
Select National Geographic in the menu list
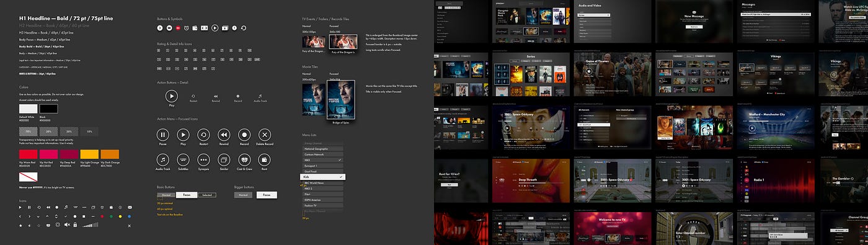click(x=322, y=149)
